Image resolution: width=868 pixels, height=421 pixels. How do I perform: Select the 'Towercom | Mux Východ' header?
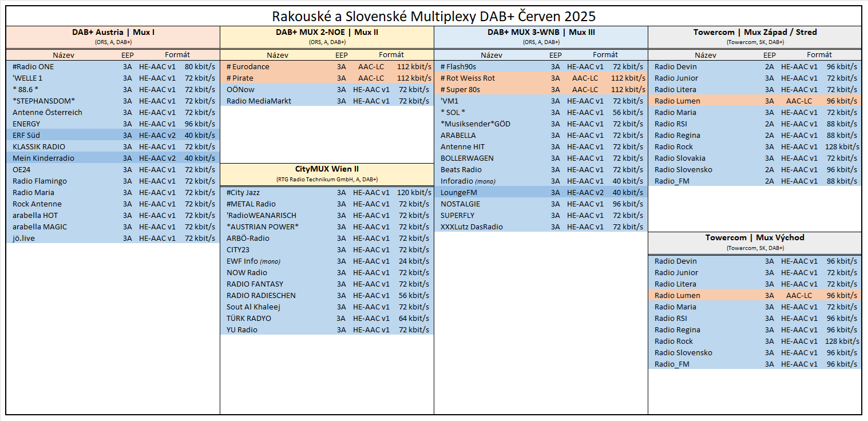pyautogui.click(x=755, y=237)
